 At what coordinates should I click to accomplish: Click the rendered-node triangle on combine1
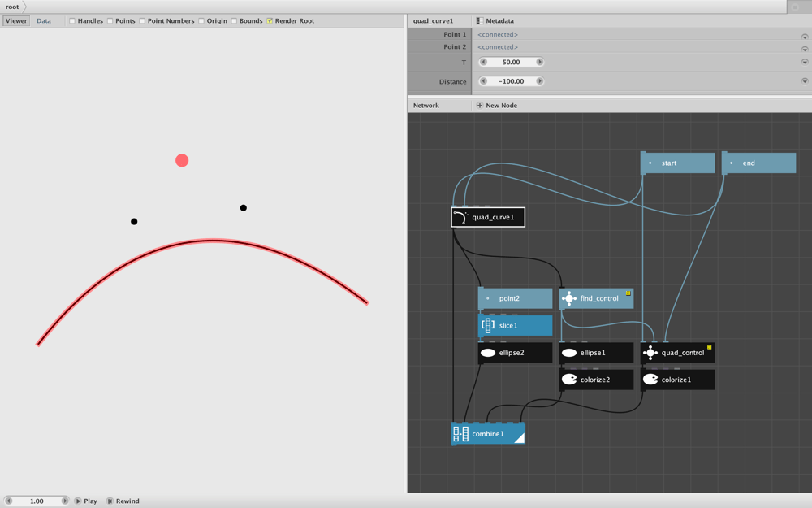pos(519,438)
